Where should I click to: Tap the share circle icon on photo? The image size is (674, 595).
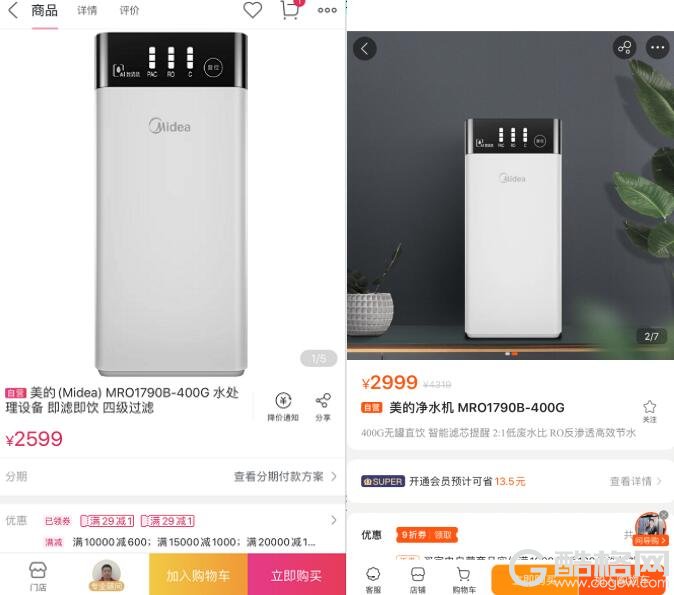[624, 47]
